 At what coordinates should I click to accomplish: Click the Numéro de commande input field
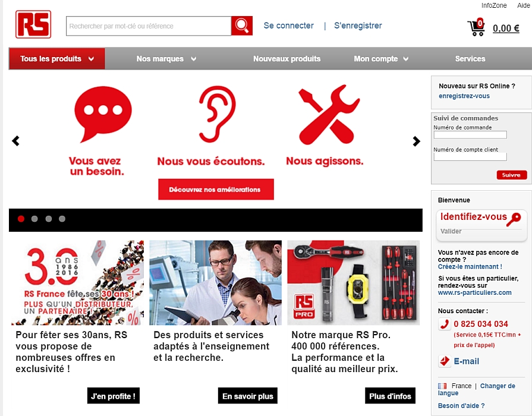tap(470, 135)
